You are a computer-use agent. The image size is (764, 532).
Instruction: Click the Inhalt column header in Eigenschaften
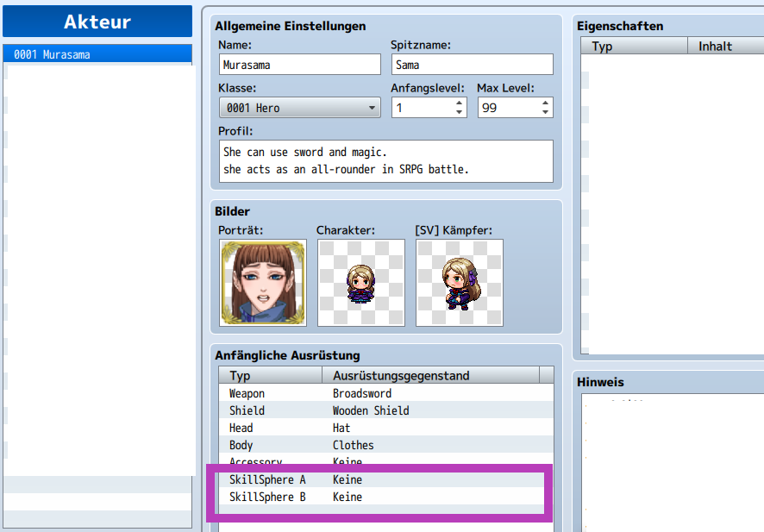click(x=726, y=46)
